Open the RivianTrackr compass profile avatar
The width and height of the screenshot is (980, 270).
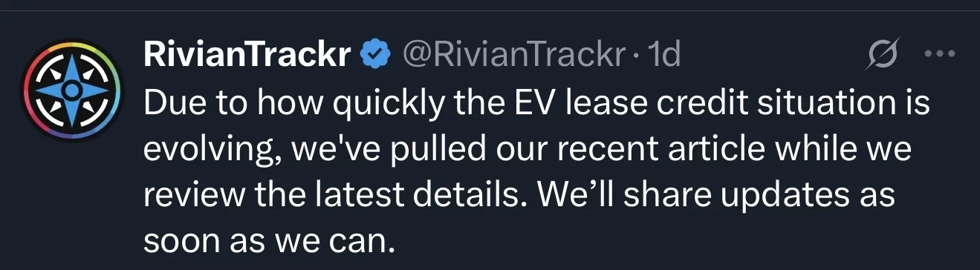click(x=69, y=90)
